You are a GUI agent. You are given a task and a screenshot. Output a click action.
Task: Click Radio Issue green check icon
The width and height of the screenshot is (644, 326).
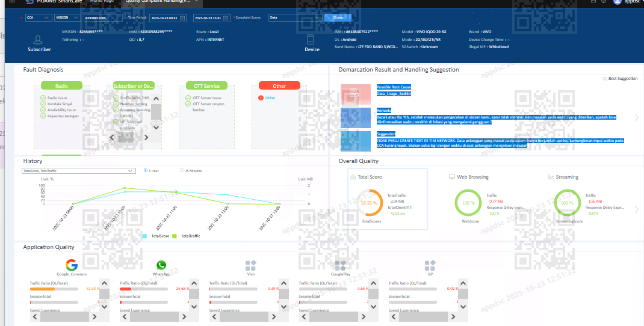pyautogui.click(x=43, y=97)
